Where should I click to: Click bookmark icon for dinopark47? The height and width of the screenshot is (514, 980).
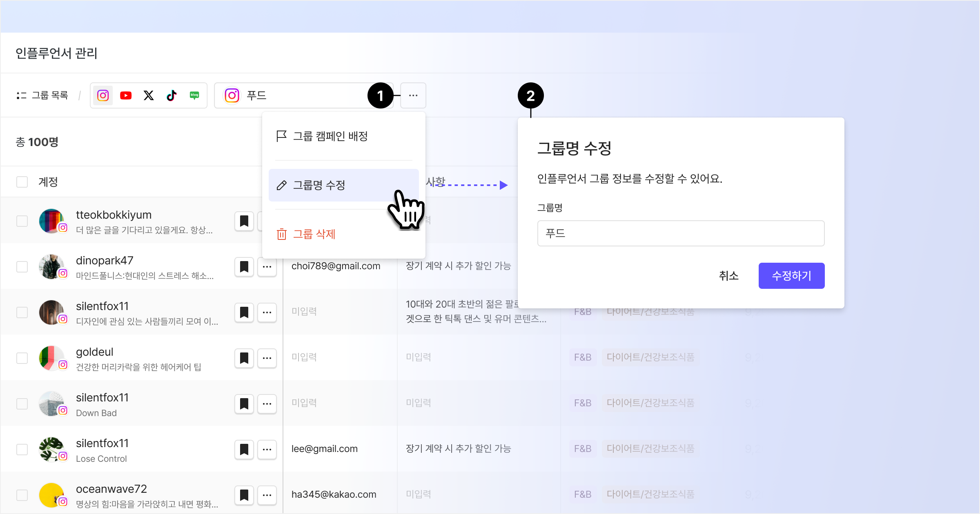[244, 267]
